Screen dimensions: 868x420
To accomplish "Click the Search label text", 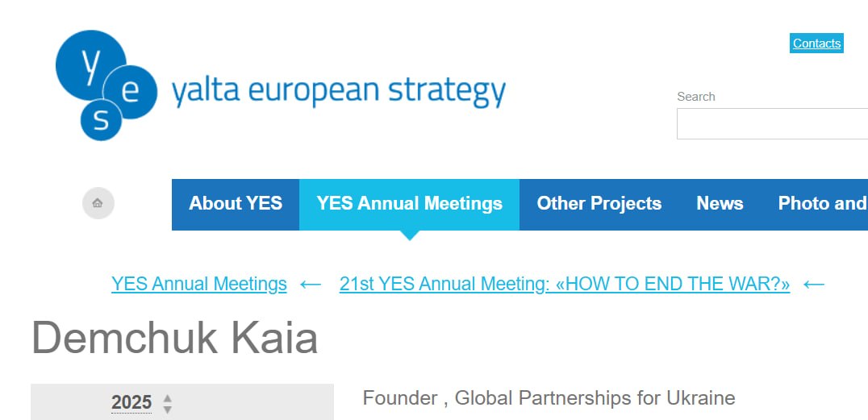I will point(696,96).
